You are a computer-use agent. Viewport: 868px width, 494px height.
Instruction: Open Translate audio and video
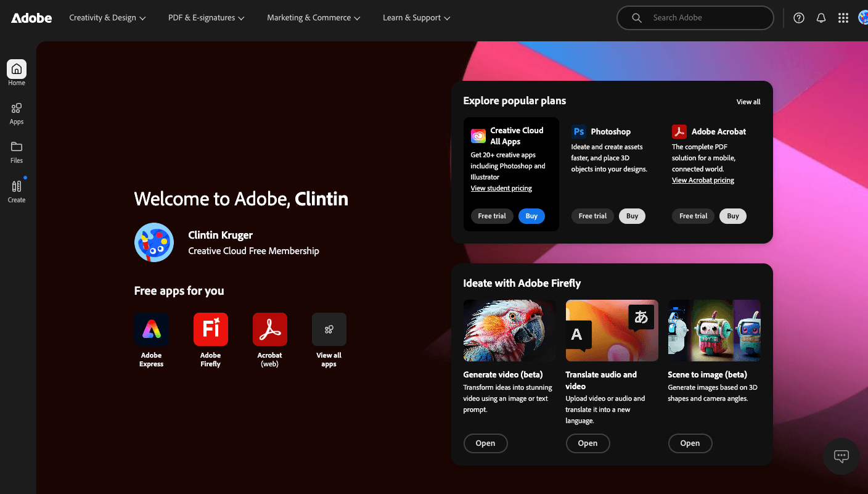588,443
